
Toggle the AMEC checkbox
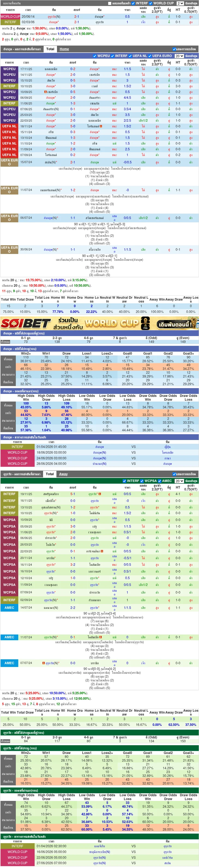pos(159,481)
